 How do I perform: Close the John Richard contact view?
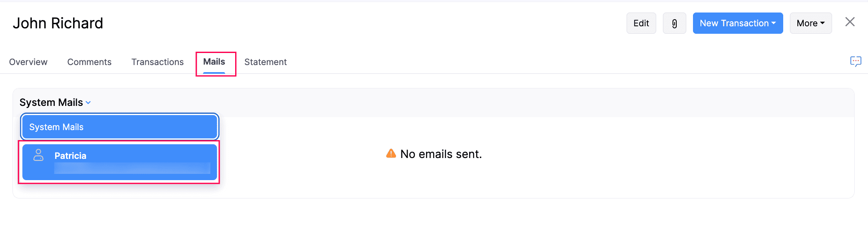tap(850, 22)
